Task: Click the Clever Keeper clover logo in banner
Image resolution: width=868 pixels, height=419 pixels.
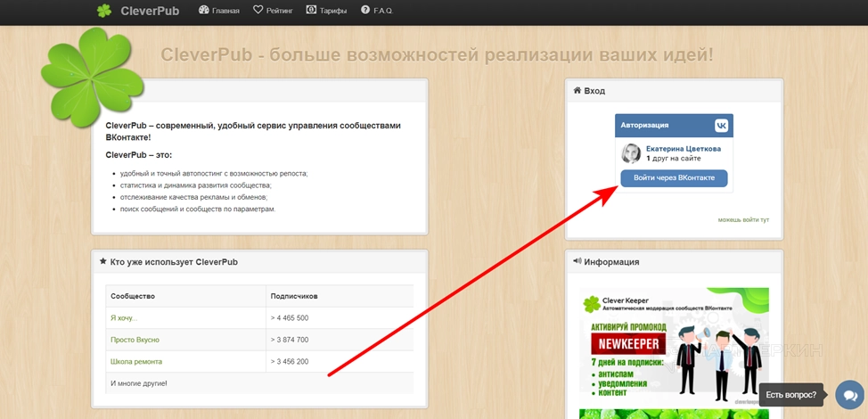Action: (x=592, y=303)
